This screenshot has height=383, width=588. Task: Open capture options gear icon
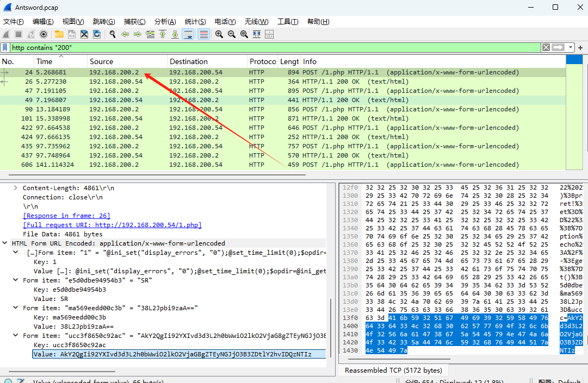tap(44, 34)
